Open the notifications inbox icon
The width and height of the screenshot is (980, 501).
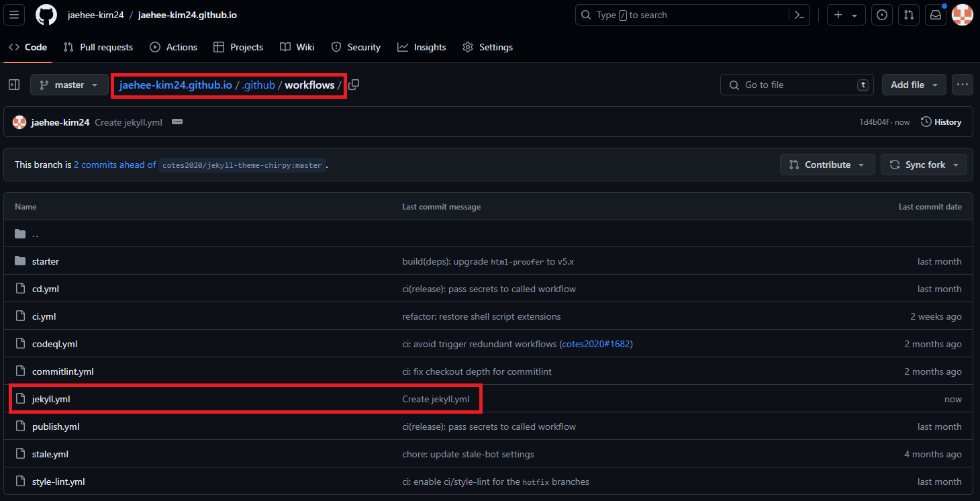936,15
